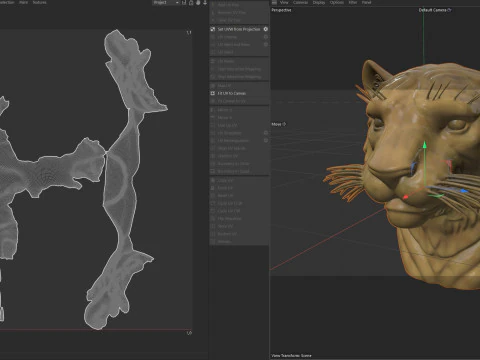
Task: Click the Reset UV command
Action: click(x=239, y=196)
